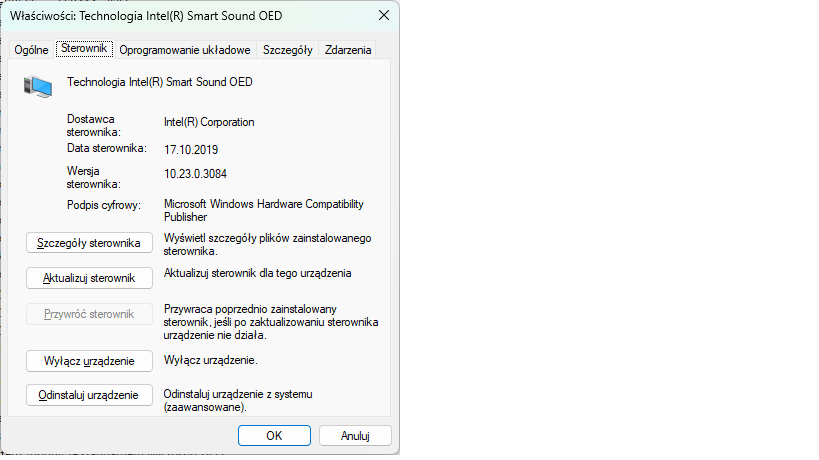
Task: Click the Dostawca sterownika label
Action: 93,125
